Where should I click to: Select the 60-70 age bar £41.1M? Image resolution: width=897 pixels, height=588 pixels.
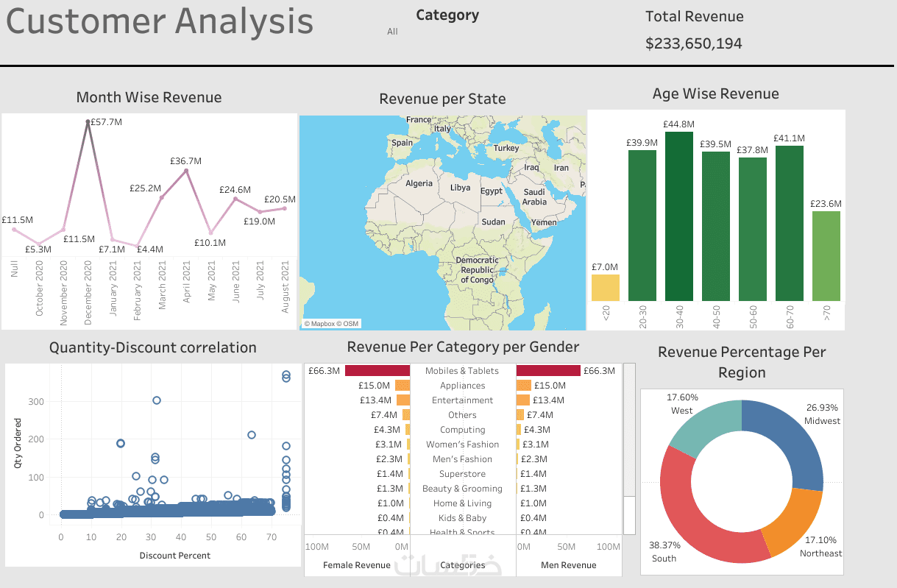[x=790, y=223]
